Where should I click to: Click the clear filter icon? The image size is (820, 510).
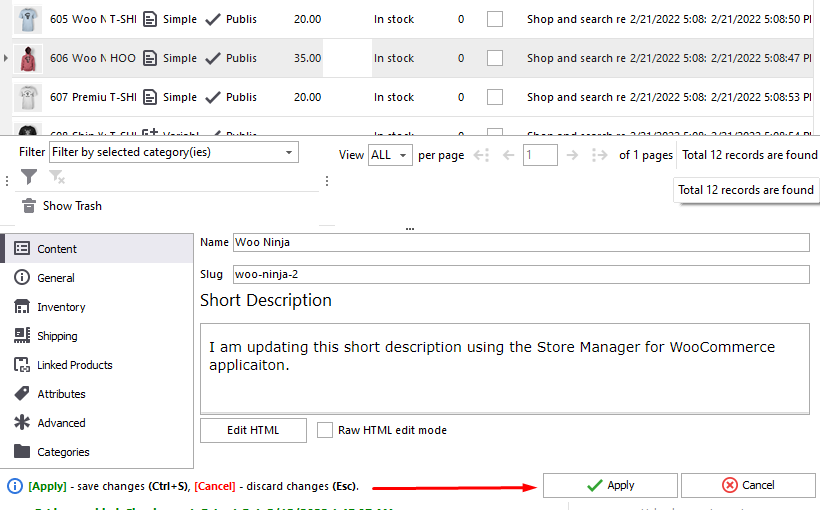click(x=56, y=177)
